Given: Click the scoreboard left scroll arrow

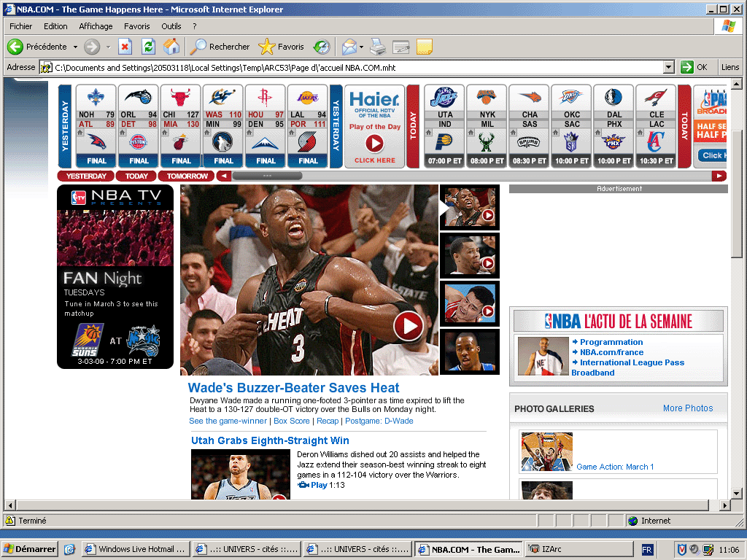Looking at the screenshot, I should coord(223,176).
